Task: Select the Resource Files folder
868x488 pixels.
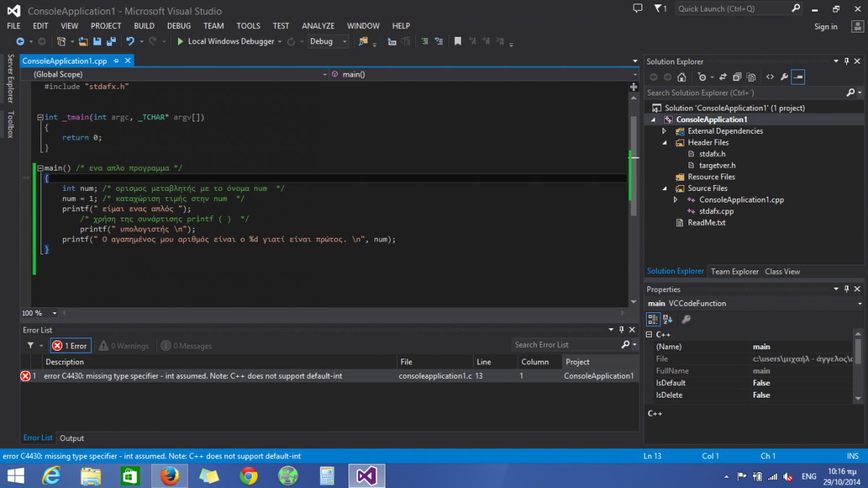Action: pos(711,176)
